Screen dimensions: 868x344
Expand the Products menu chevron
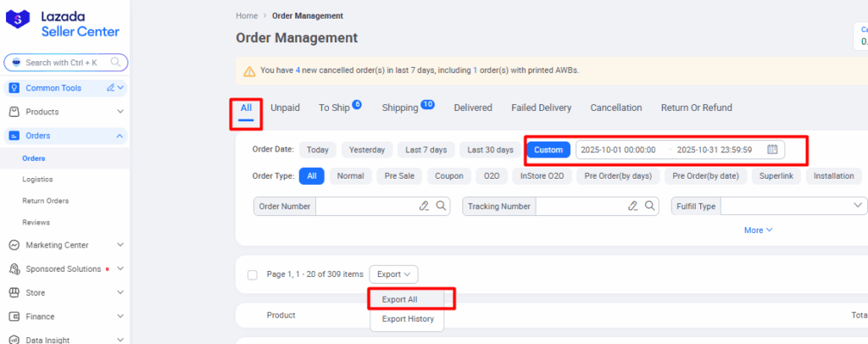tap(120, 112)
